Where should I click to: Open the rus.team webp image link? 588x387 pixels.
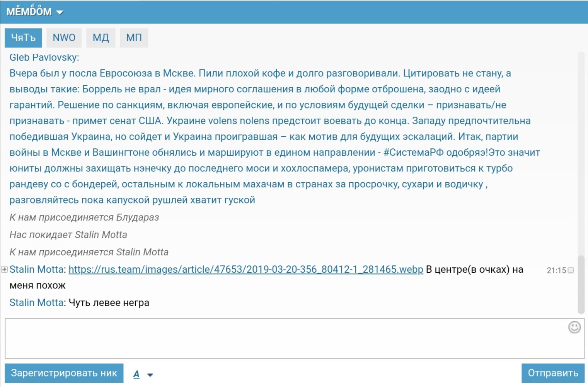(x=245, y=269)
